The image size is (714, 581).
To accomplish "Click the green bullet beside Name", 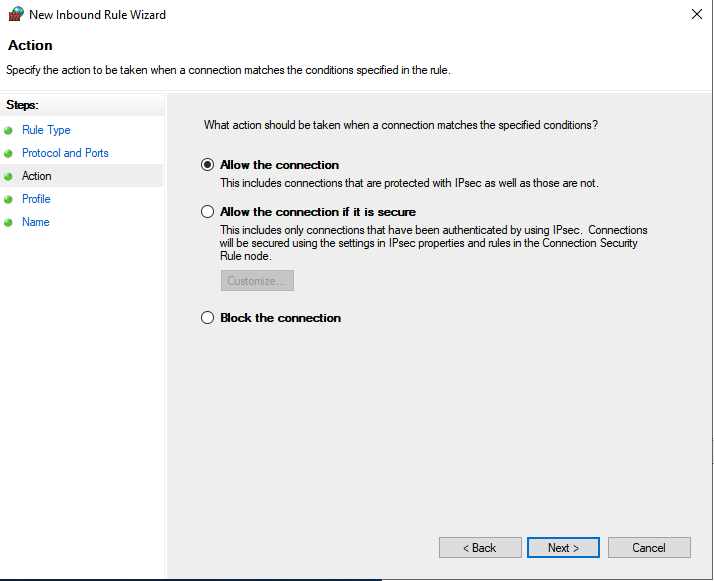I will click(8, 223).
